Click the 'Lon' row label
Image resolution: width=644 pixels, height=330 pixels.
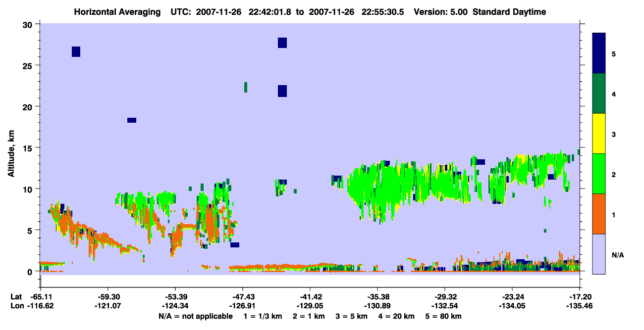click(16, 306)
